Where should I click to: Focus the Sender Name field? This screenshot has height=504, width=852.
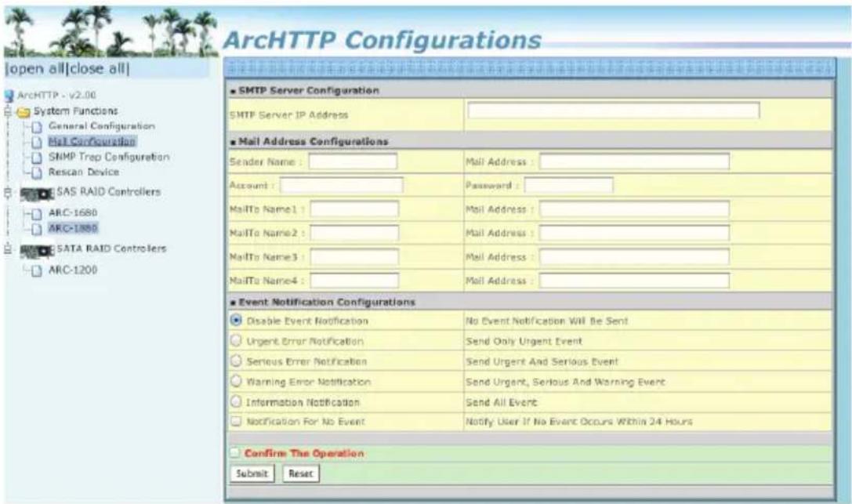tap(353, 161)
